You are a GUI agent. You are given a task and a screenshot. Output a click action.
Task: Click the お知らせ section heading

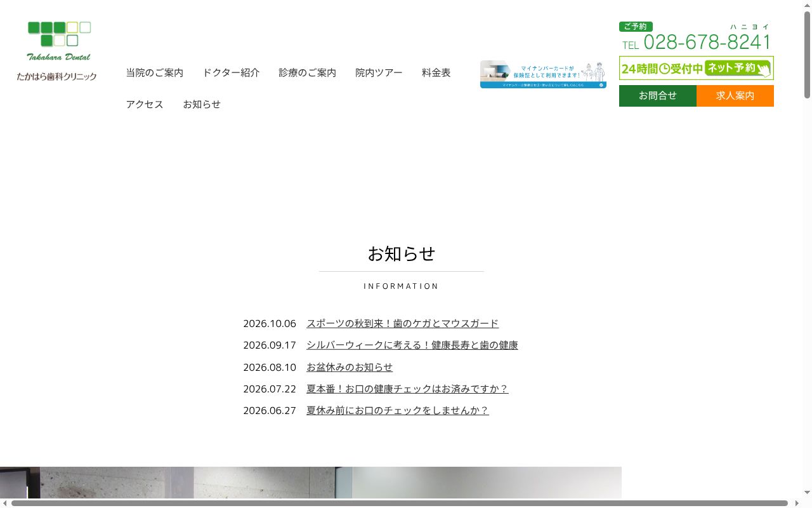tap(402, 254)
